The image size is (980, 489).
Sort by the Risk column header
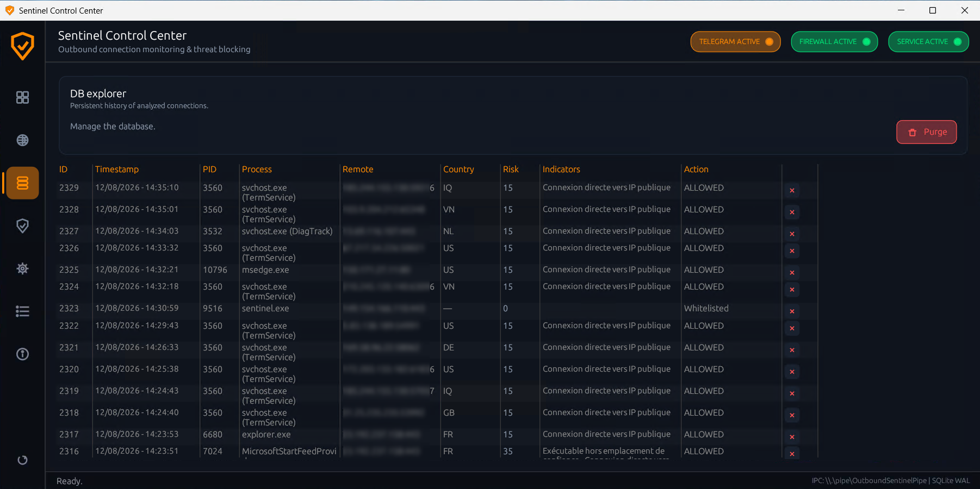pos(511,170)
